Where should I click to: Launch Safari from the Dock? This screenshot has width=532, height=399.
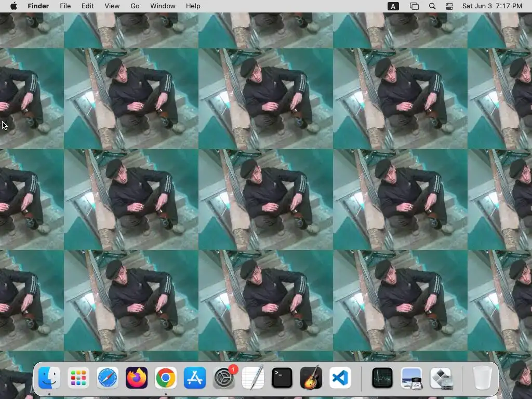point(108,378)
